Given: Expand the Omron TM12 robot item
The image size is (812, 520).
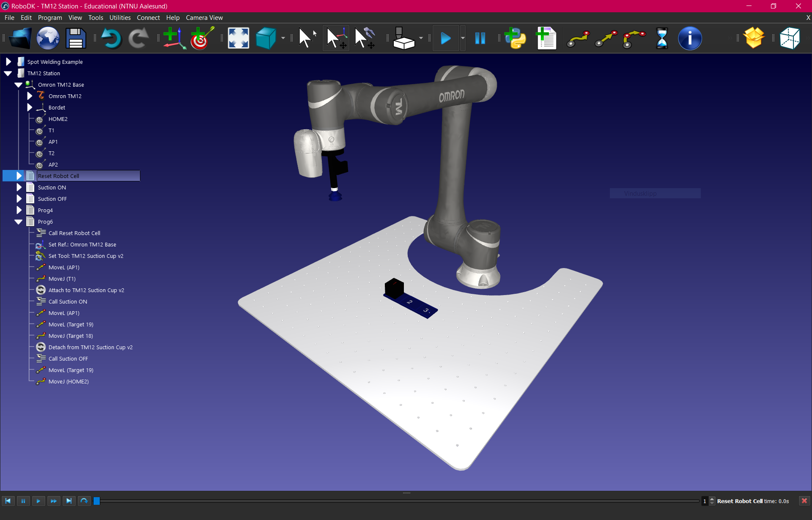Looking at the screenshot, I should click(x=30, y=96).
